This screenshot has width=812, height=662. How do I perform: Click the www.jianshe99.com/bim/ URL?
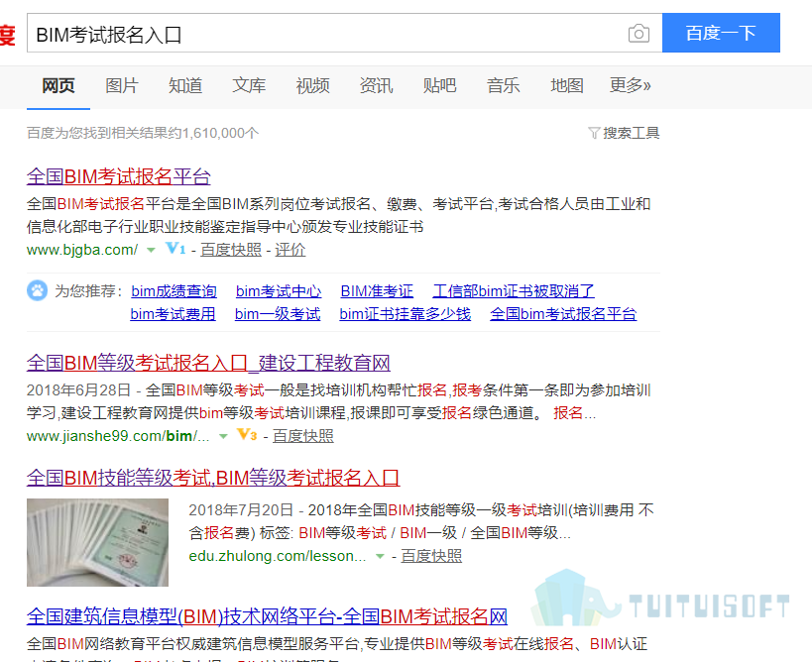point(118,436)
